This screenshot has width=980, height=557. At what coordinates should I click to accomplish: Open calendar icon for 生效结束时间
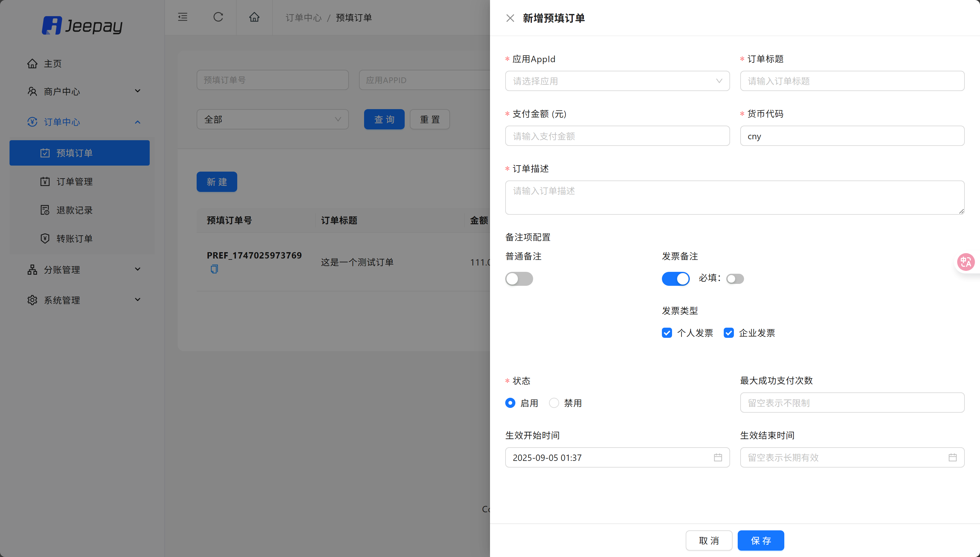[x=952, y=457]
